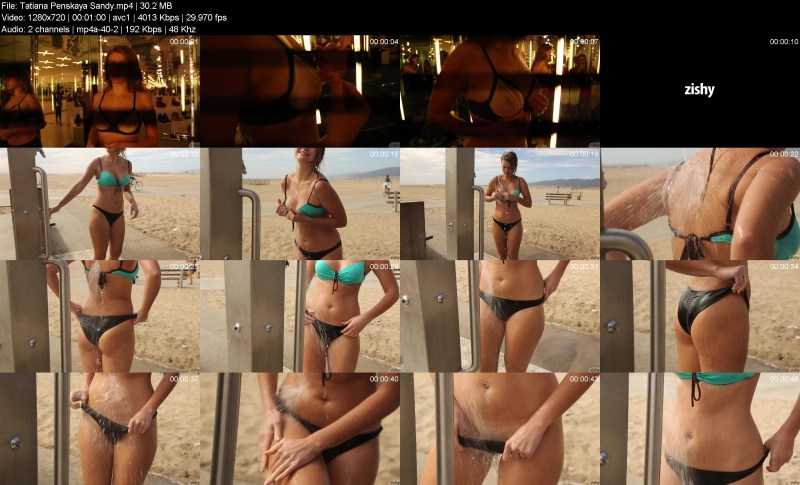This screenshot has width=800, height=485.
Task: Click the frame marked 00:00:28
Action: tap(300, 316)
